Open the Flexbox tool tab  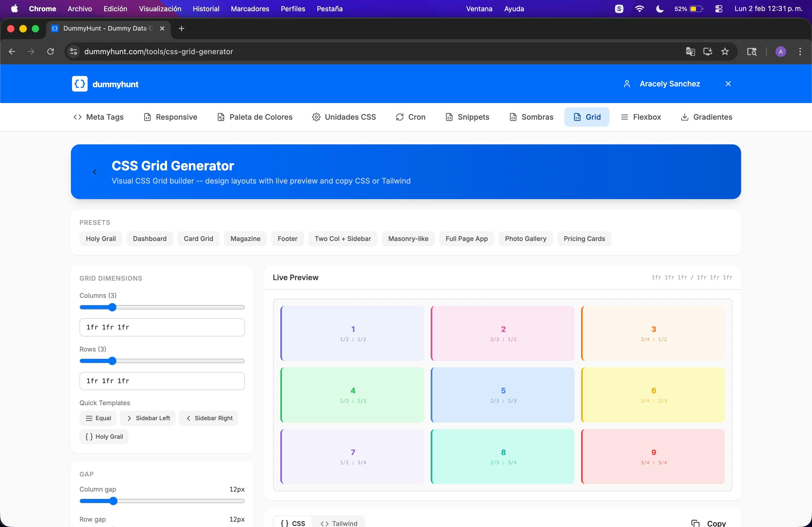pyautogui.click(x=641, y=117)
